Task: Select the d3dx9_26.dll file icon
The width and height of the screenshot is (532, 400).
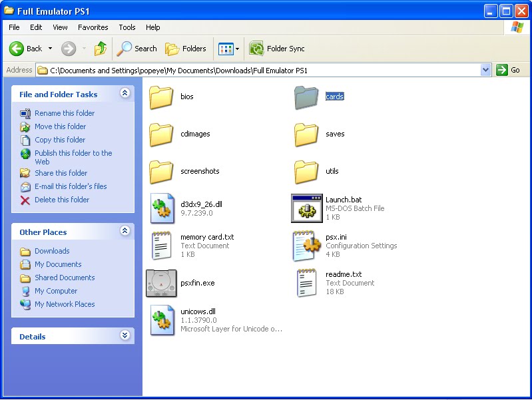Action: [x=162, y=208]
